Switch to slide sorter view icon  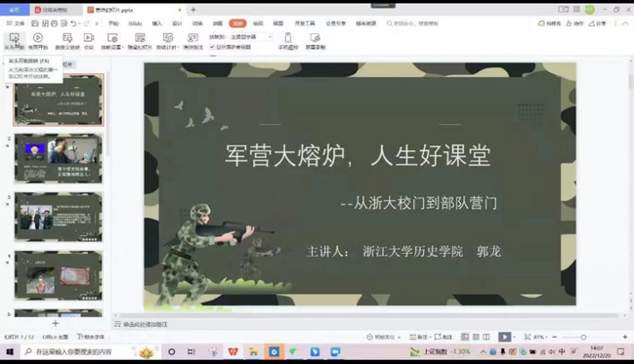476,337
